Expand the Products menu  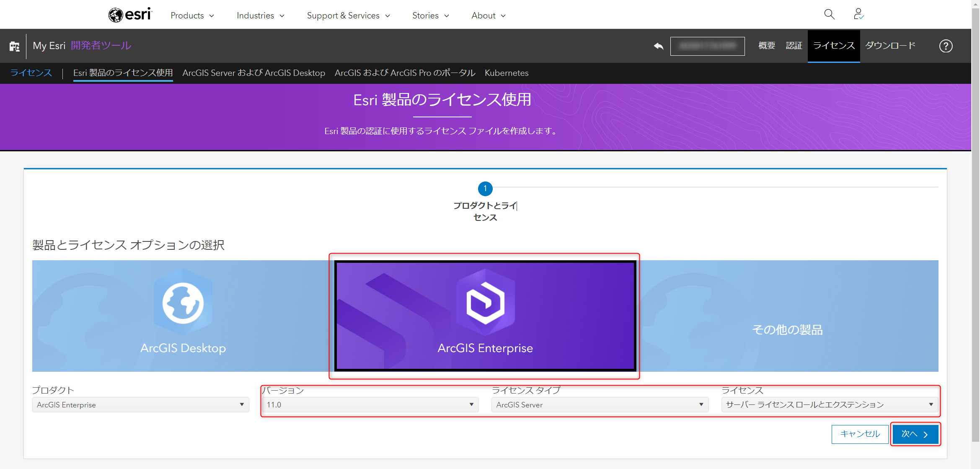click(192, 16)
